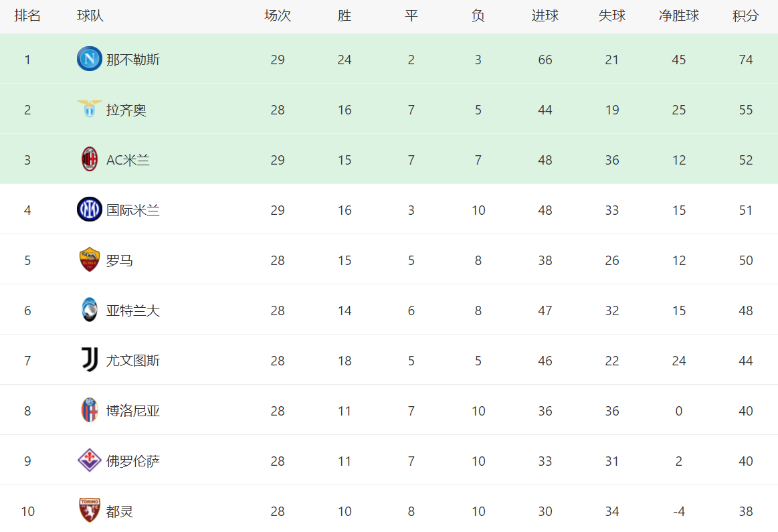Click the Torino bull crest
This screenshot has height=532, width=778.
[x=89, y=511]
